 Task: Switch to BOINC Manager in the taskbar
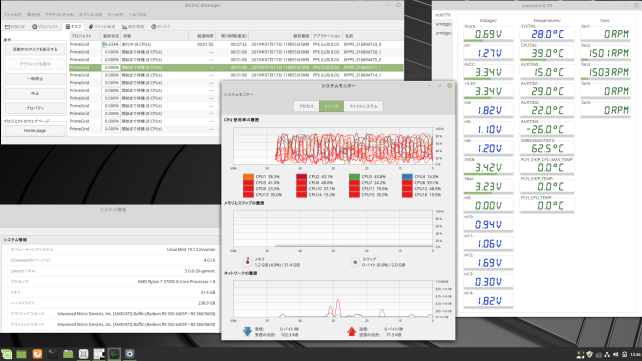(84, 354)
